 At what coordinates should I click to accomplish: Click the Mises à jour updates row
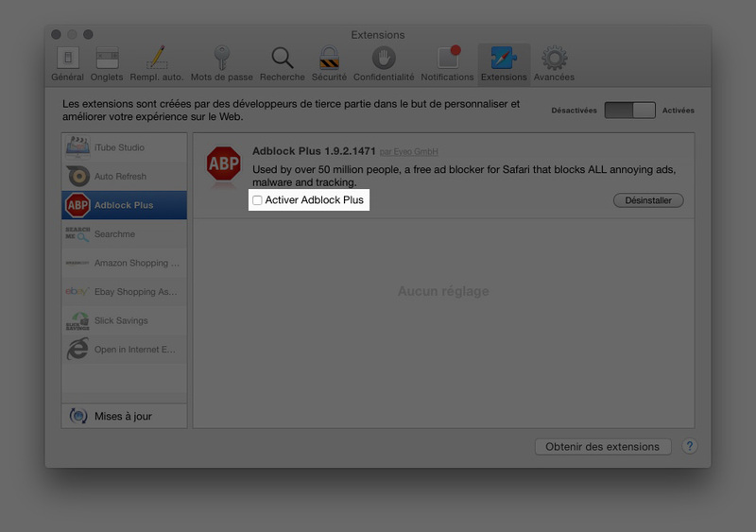point(125,416)
